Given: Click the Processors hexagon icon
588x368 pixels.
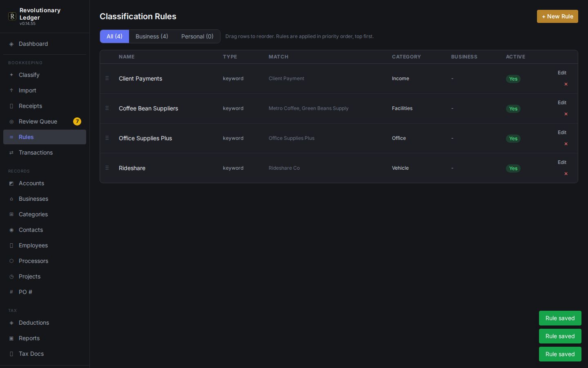Looking at the screenshot, I should pyautogui.click(x=11, y=261).
